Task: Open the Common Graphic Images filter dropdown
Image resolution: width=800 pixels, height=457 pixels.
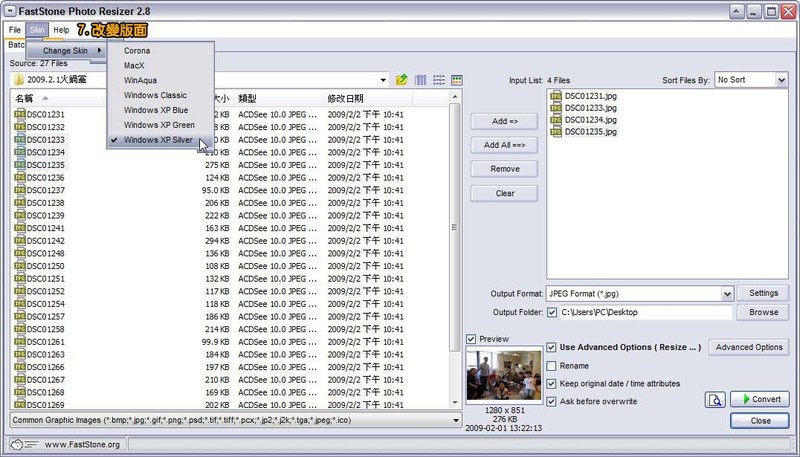Action: (236, 420)
